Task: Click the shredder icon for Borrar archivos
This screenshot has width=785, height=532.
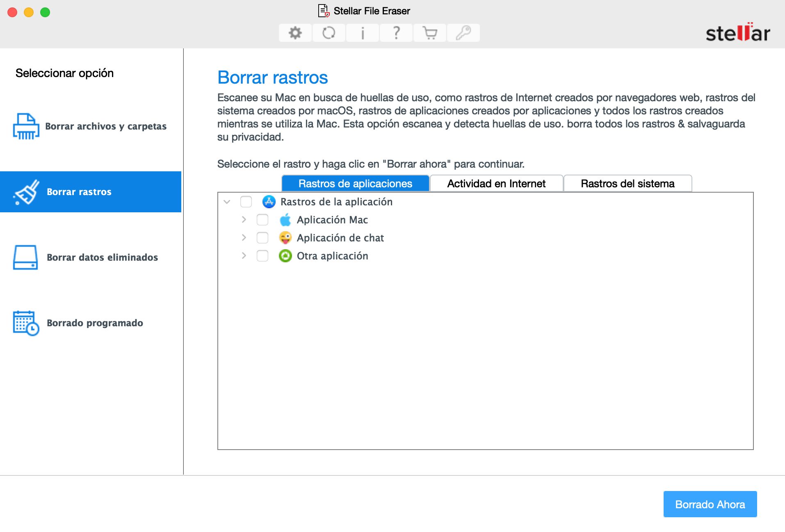Action: coord(26,126)
